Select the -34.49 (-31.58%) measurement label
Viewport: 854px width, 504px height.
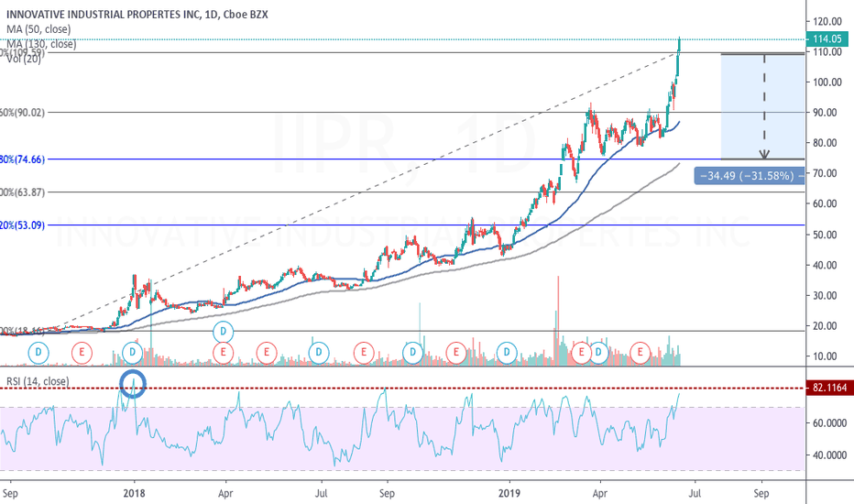click(750, 176)
